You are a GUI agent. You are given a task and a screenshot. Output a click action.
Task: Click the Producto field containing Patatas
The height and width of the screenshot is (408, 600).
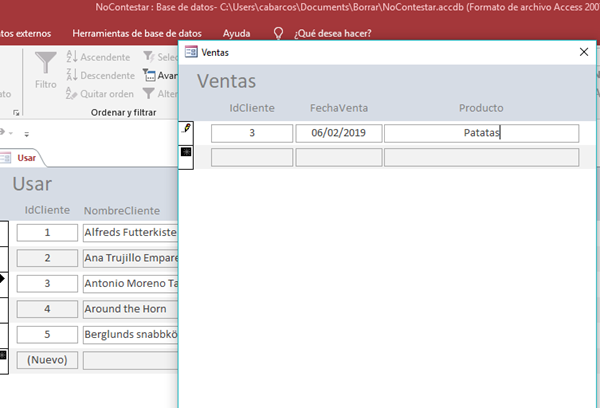point(481,132)
